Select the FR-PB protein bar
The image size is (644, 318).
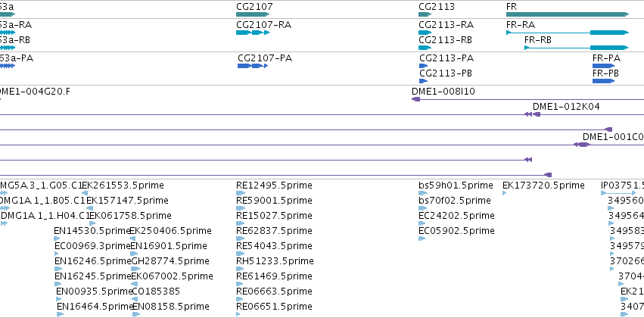(603, 81)
